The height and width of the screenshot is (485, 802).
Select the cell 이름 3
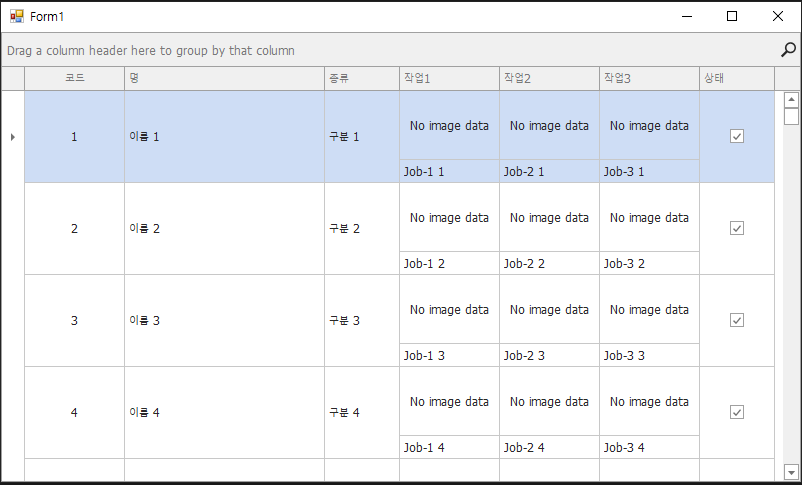click(x=225, y=321)
